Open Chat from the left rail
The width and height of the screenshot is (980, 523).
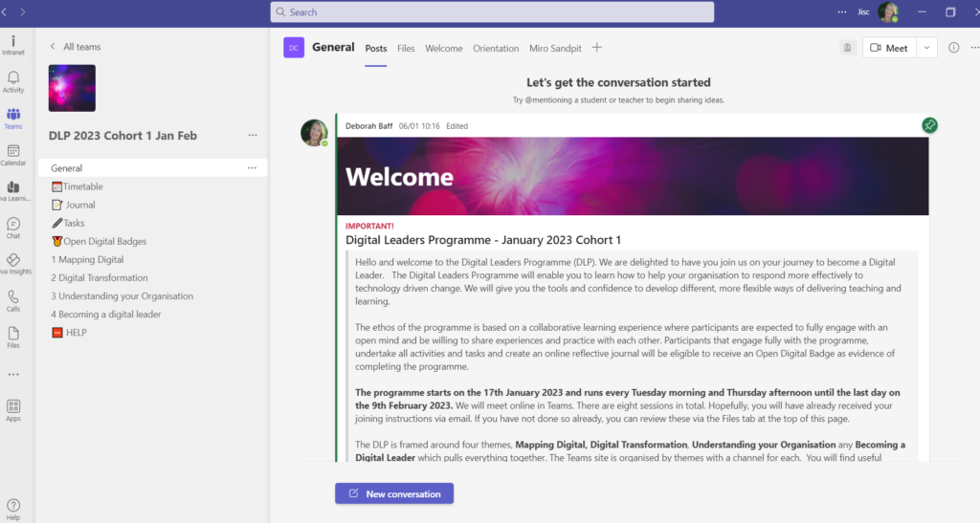(x=13, y=228)
